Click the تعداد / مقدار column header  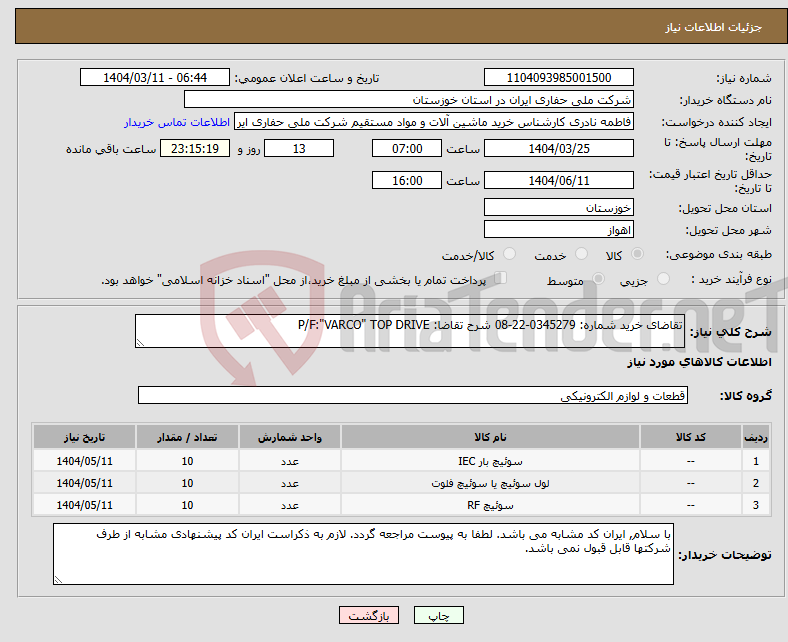coord(187,436)
